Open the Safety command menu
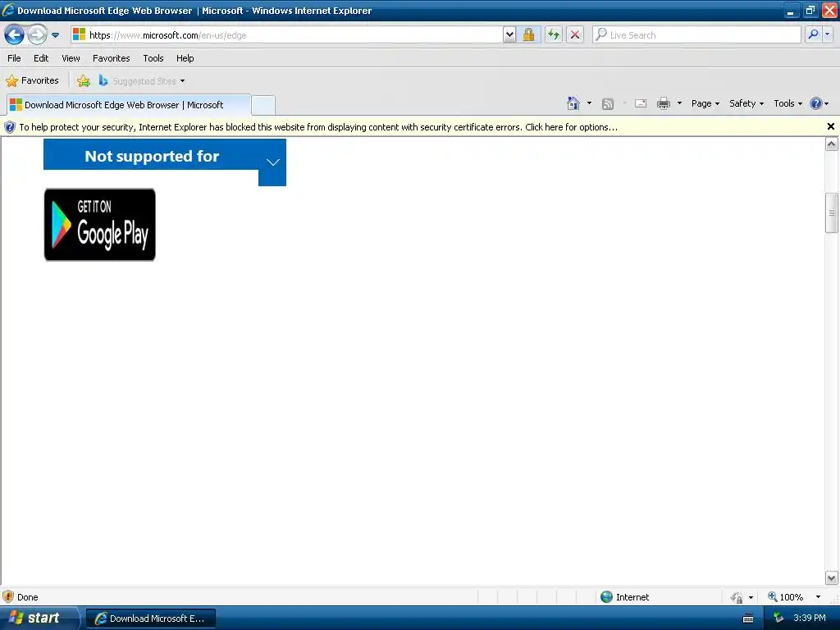Screen dimensions: 840x630 coord(746,103)
